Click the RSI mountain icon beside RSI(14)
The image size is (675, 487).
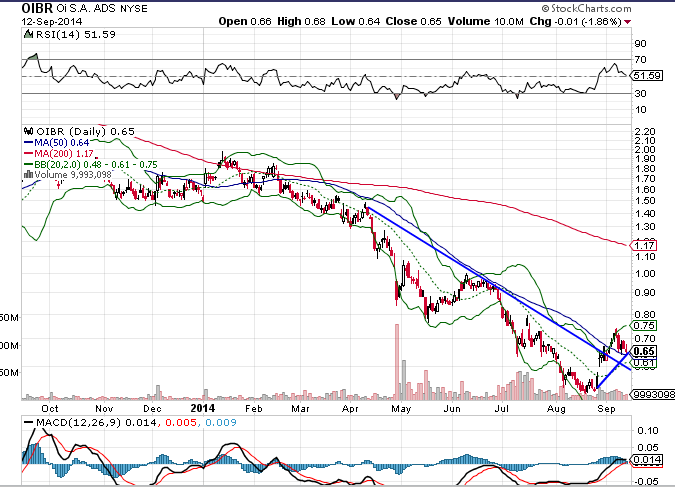[28, 34]
